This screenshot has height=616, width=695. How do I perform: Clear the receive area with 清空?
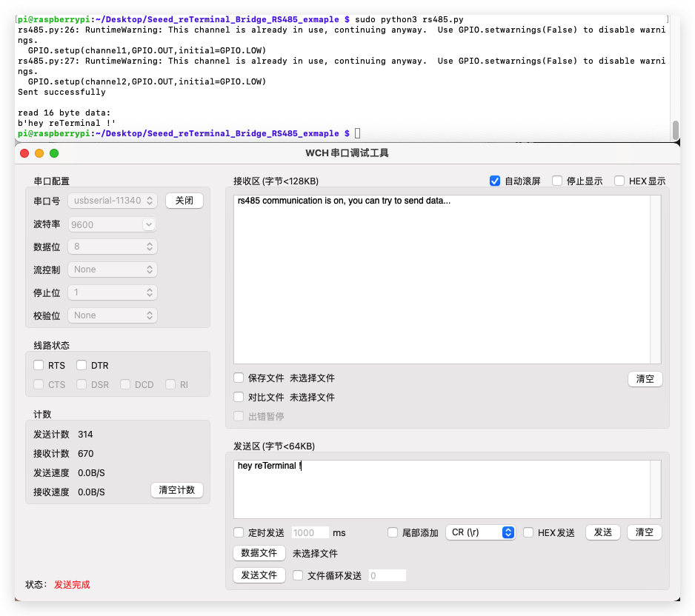[645, 379]
